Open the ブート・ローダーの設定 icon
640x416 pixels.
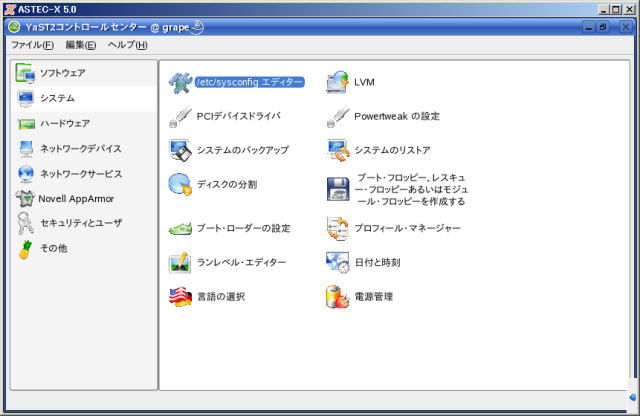point(180,228)
